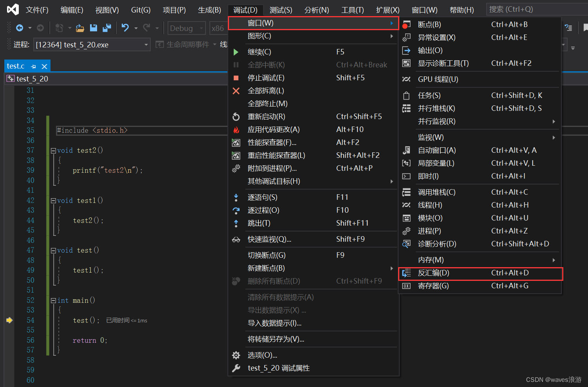Click the green Continue play icon
The image size is (588, 387).
tap(236, 52)
